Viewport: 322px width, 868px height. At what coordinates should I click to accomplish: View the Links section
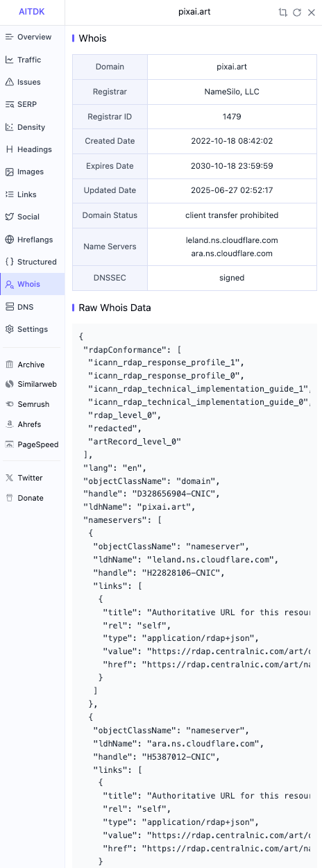point(32,194)
